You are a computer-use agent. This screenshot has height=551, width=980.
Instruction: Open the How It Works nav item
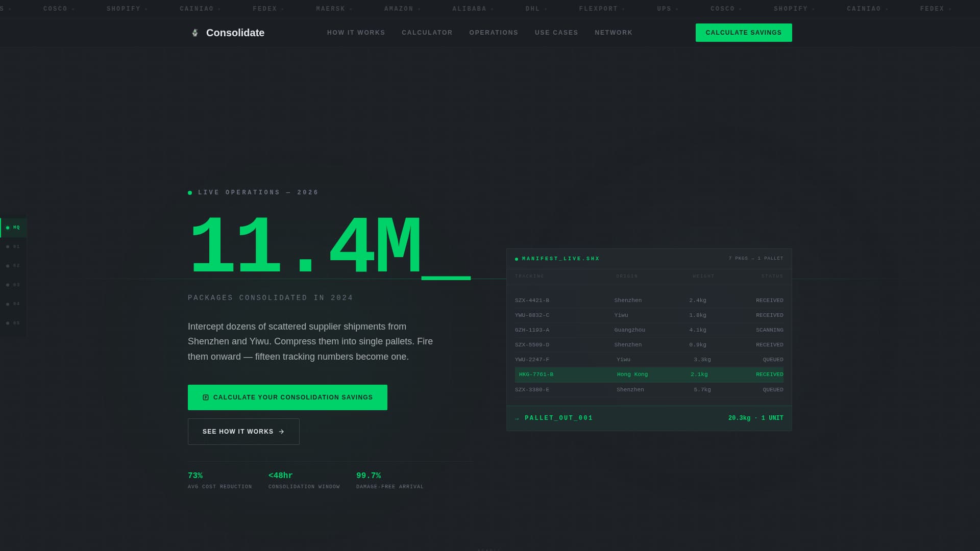356,33
